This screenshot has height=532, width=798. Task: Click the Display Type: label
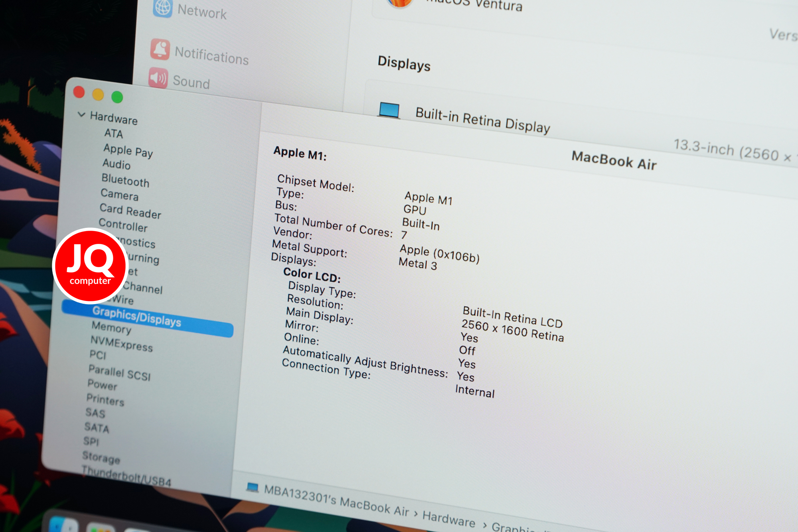(x=322, y=289)
